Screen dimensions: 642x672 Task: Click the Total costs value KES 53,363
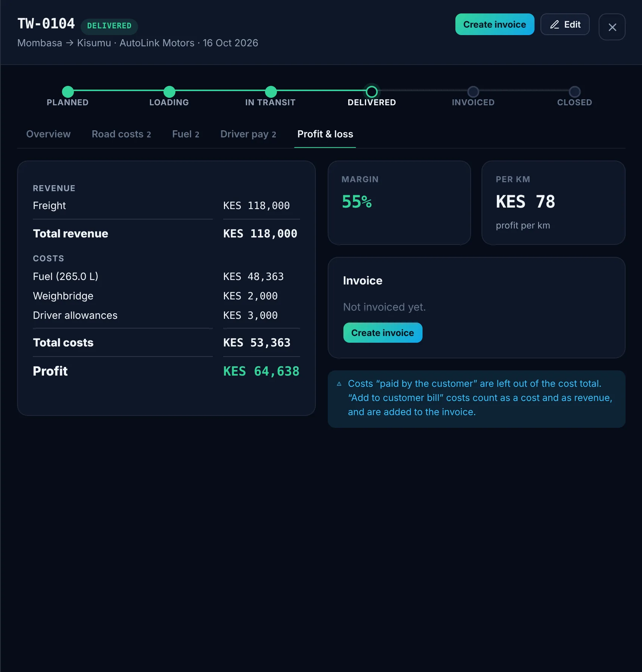click(x=257, y=343)
